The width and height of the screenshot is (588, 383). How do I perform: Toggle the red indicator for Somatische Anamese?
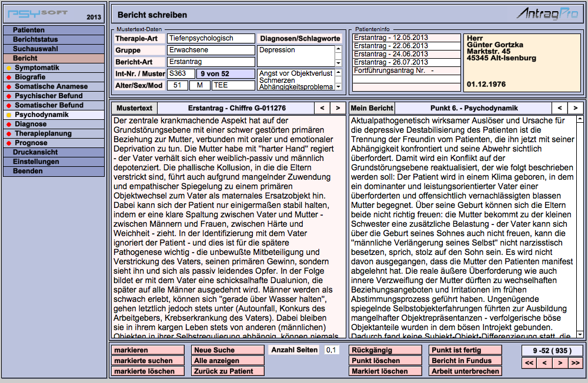[8, 86]
